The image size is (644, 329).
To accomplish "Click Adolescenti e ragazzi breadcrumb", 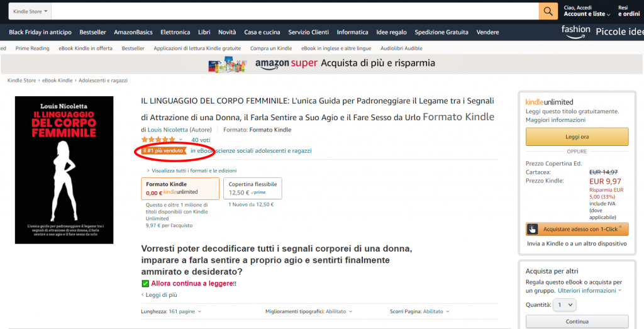I will point(103,81).
